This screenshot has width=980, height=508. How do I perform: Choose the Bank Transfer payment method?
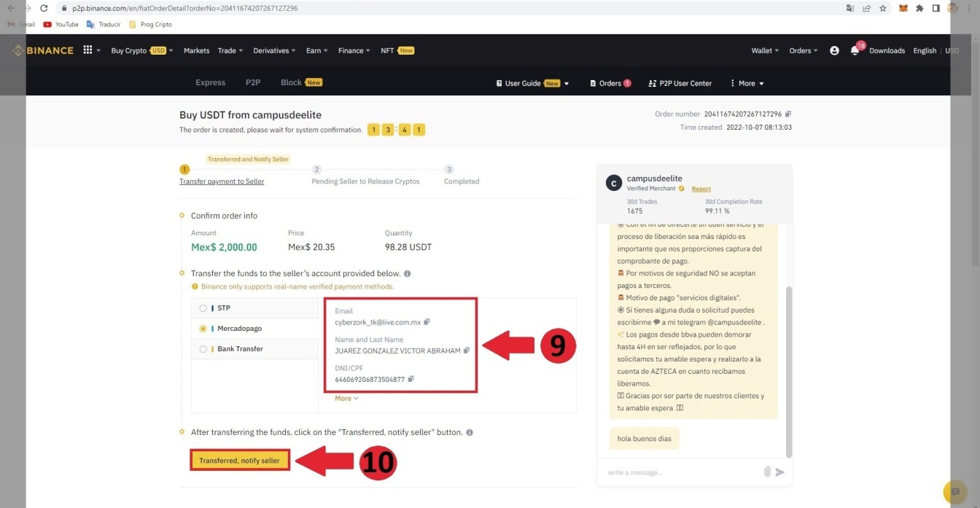click(203, 349)
